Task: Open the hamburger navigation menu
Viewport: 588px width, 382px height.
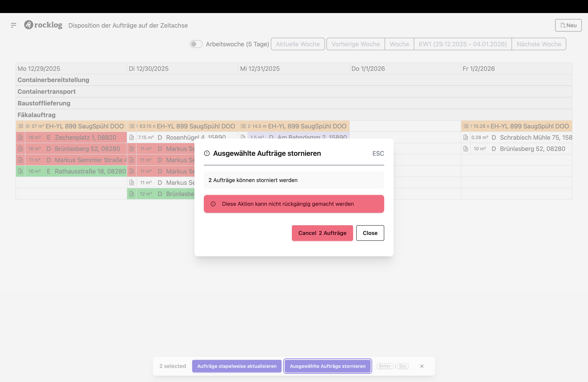Action: coord(14,25)
